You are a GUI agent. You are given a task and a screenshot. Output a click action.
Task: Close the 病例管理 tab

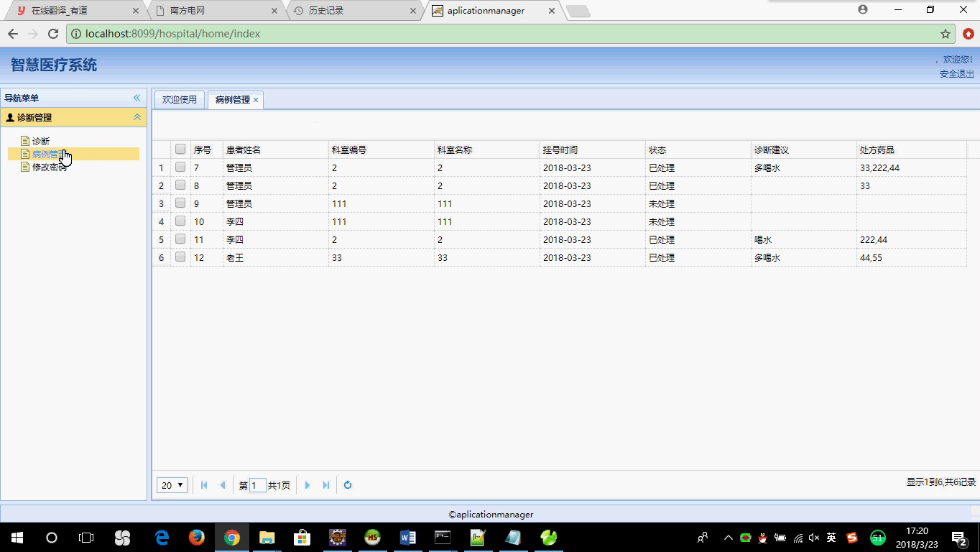pos(256,100)
